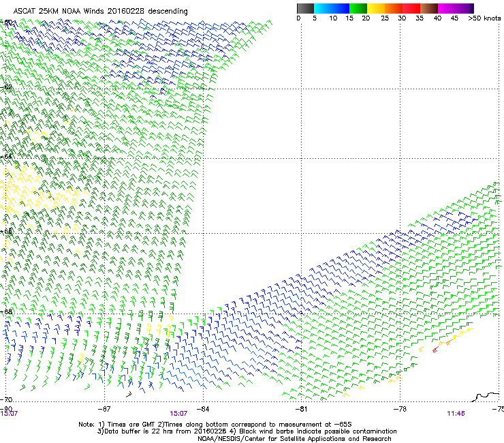Click the title text 'ASCAT 25KM NOAA Winds 20160228 descending'

coord(100,12)
